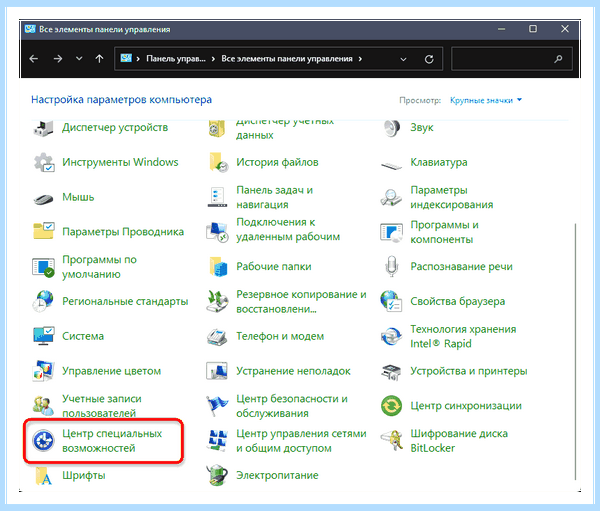Open the Шрифты fonts icon
Image resolution: width=600 pixels, height=511 pixels.
(43, 475)
